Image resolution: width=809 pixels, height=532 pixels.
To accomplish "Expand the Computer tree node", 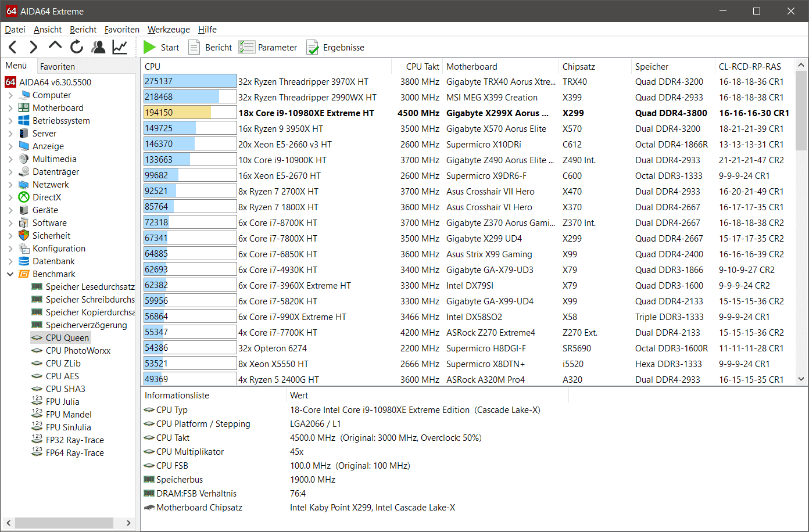I will pos(10,95).
